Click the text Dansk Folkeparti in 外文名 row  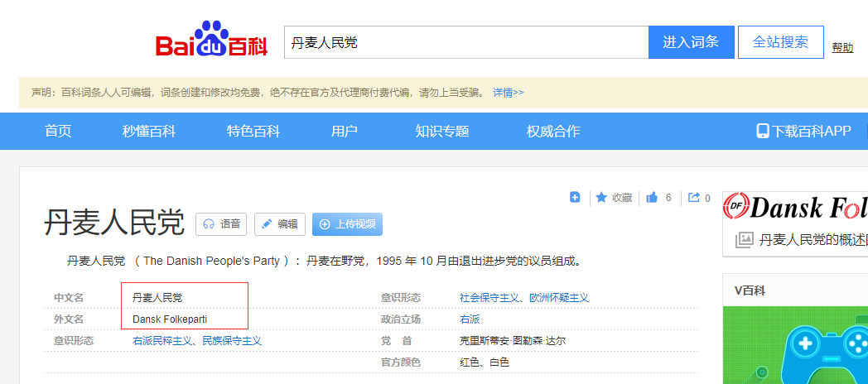tap(170, 319)
